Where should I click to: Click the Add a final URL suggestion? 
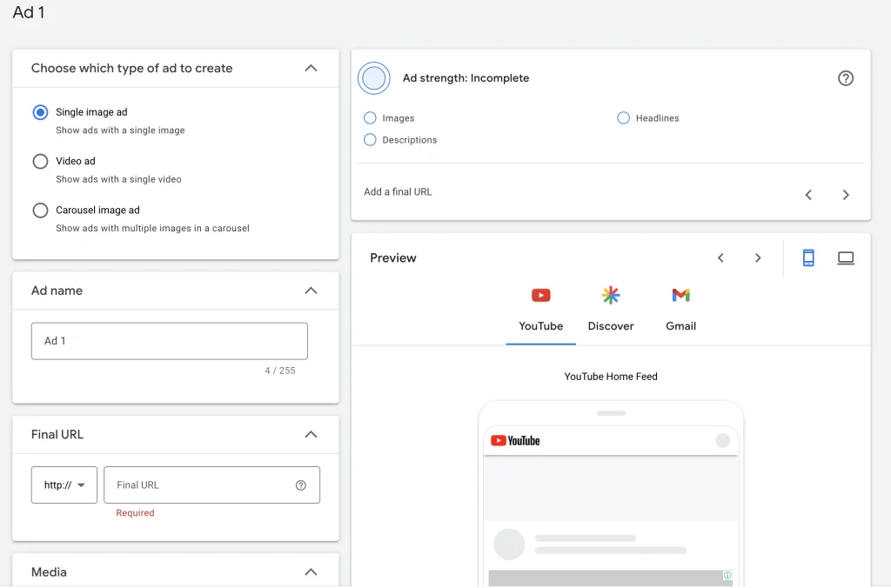click(398, 192)
